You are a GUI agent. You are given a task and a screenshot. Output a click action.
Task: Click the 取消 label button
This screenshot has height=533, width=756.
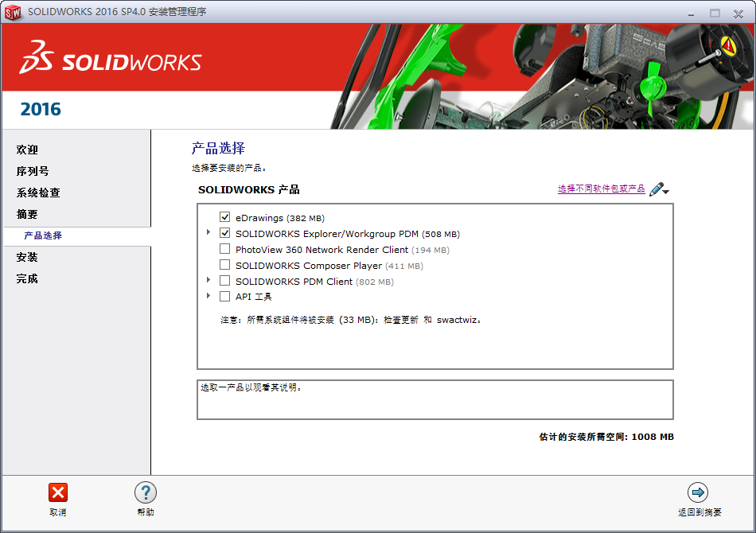pyautogui.click(x=58, y=512)
